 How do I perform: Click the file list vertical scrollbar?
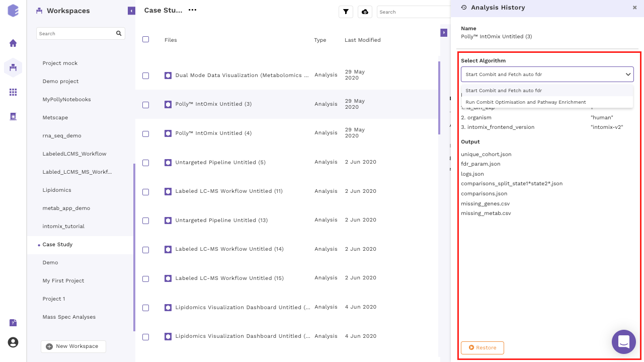click(x=439, y=98)
